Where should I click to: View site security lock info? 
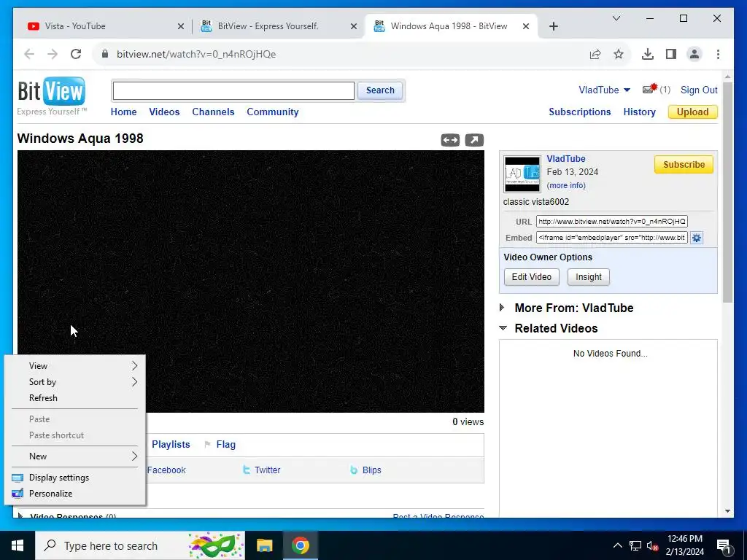pos(105,54)
